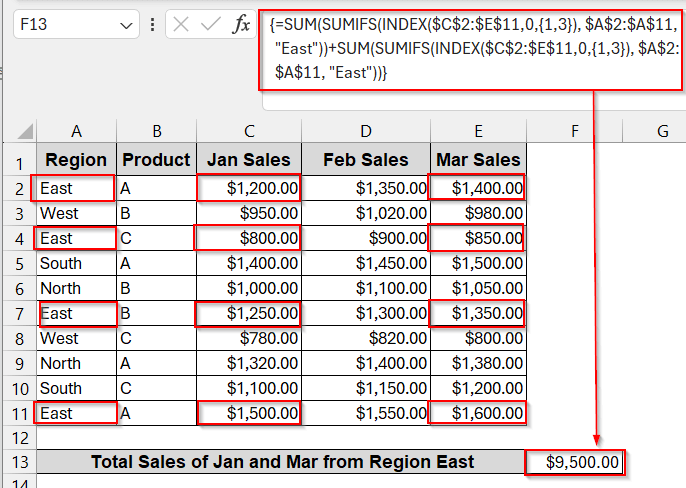Select the row 13 header

click(x=18, y=462)
